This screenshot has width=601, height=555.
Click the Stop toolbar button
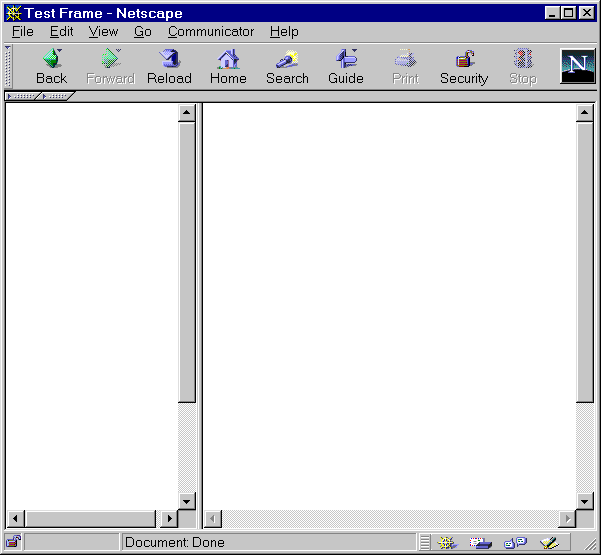pyautogui.click(x=523, y=67)
